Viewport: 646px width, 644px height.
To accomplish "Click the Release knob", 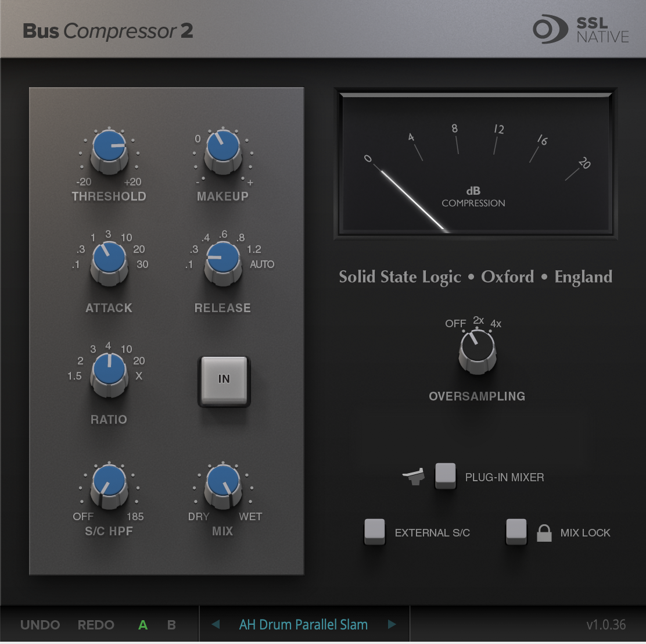I will tap(223, 263).
